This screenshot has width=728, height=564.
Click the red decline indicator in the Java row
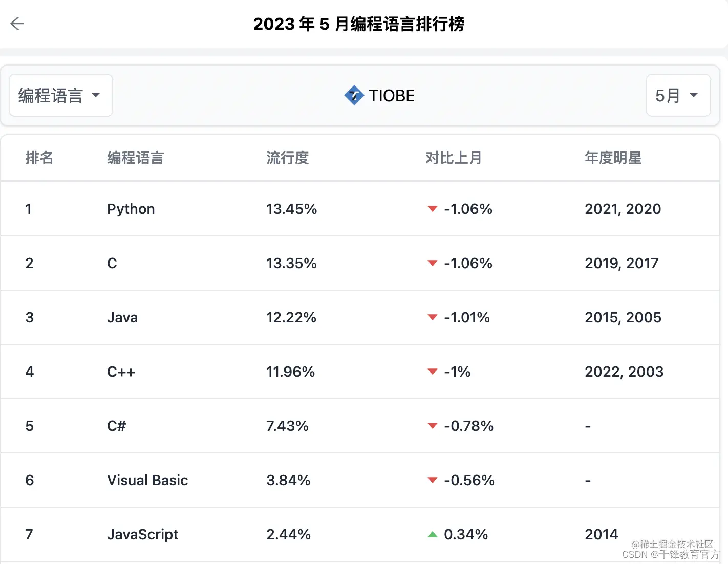pos(432,318)
